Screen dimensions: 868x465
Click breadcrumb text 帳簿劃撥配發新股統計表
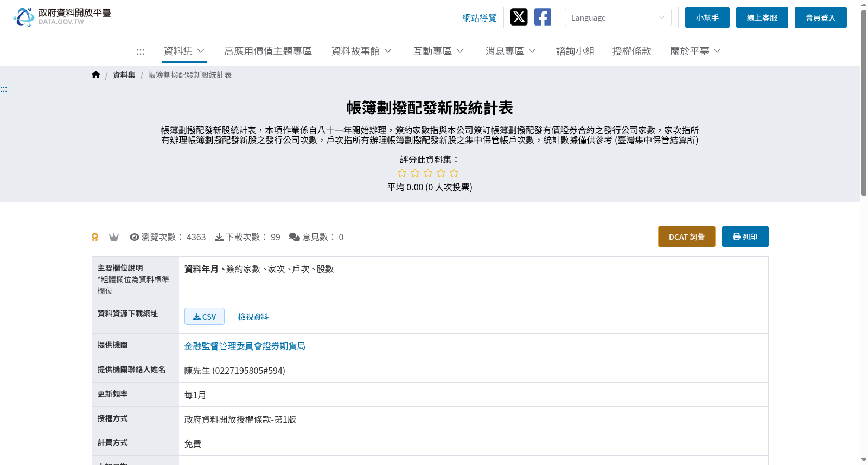[190, 75]
